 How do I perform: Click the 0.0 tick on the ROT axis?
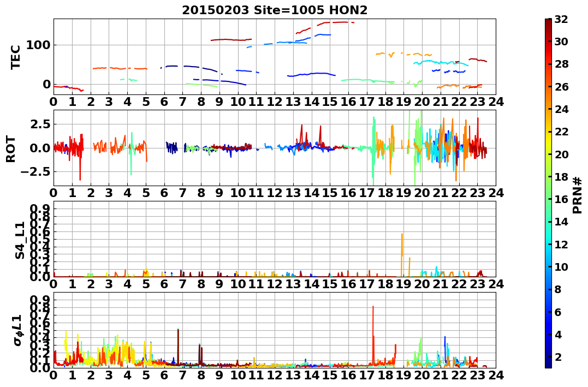(41, 148)
